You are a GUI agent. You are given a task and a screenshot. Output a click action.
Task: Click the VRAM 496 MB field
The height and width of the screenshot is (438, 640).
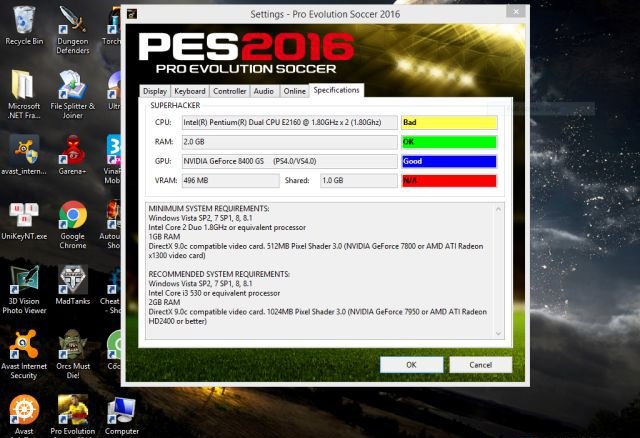[231, 180]
